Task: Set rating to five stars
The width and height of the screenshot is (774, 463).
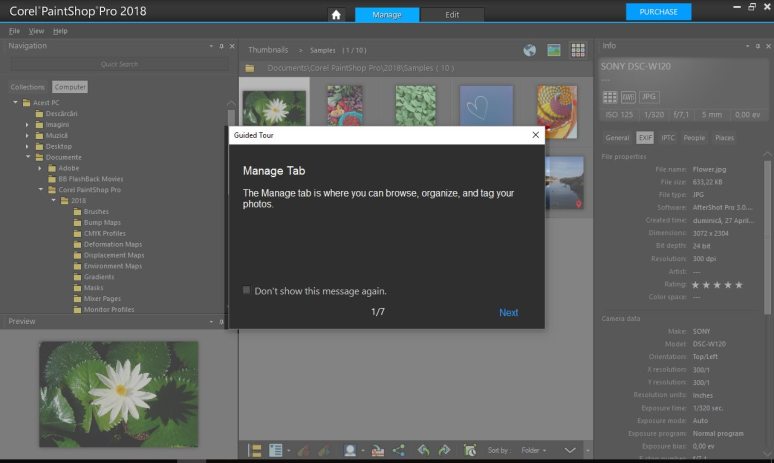Action: pyautogui.click(x=739, y=285)
